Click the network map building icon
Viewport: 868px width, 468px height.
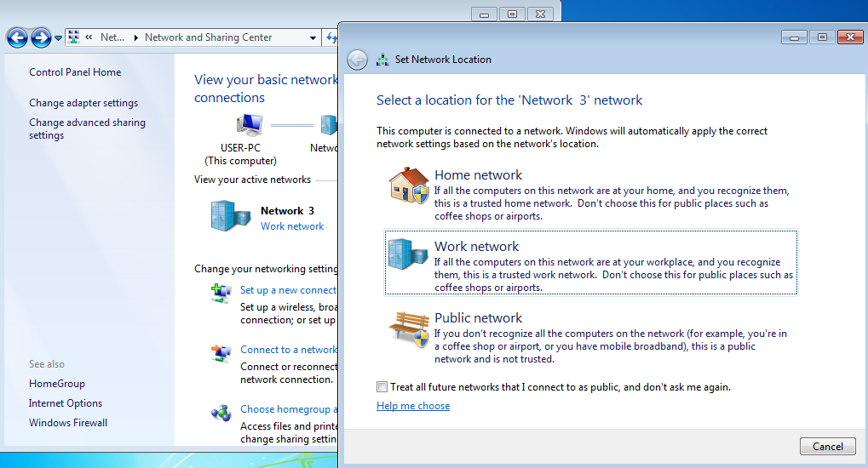pyautogui.click(x=329, y=125)
